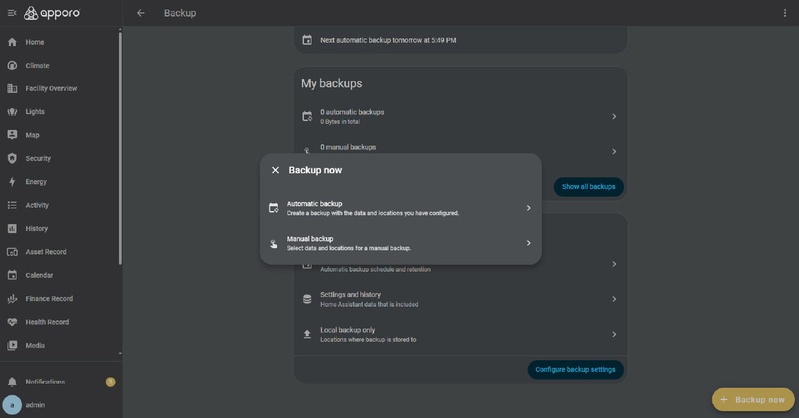Click the Health Record heart icon
The width and height of the screenshot is (799, 418).
(x=12, y=322)
